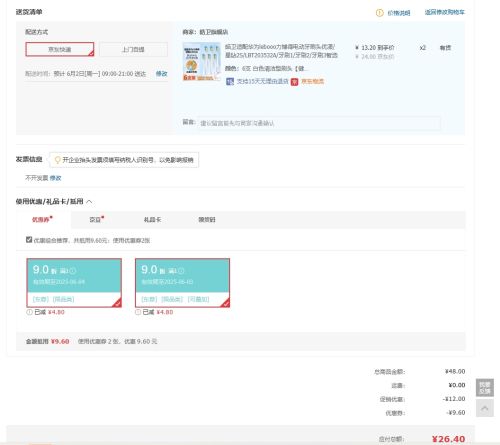The height and width of the screenshot is (445, 500).
Task: Deselect the second 9.0折 stackable coupon
Action: point(182,283)
